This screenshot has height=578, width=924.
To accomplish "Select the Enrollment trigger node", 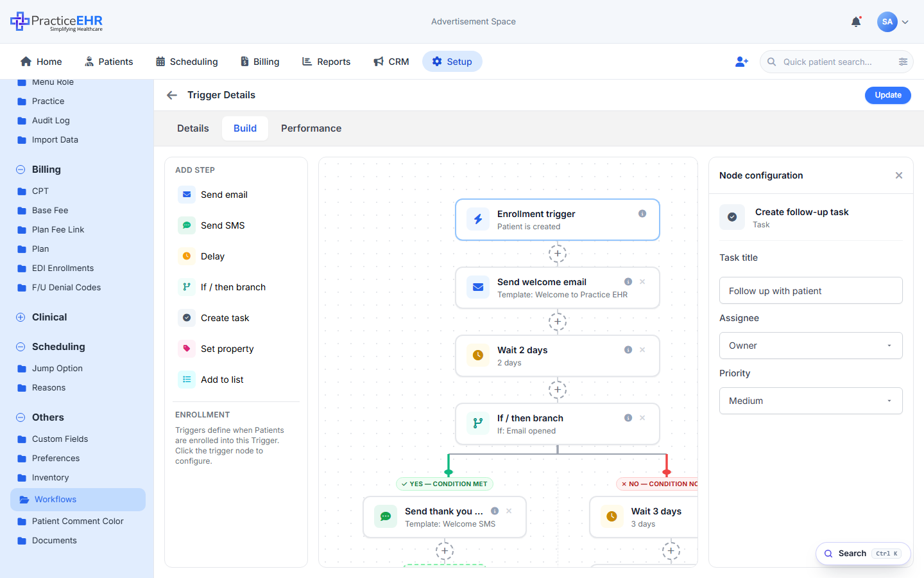I will [x=558, y=220].
